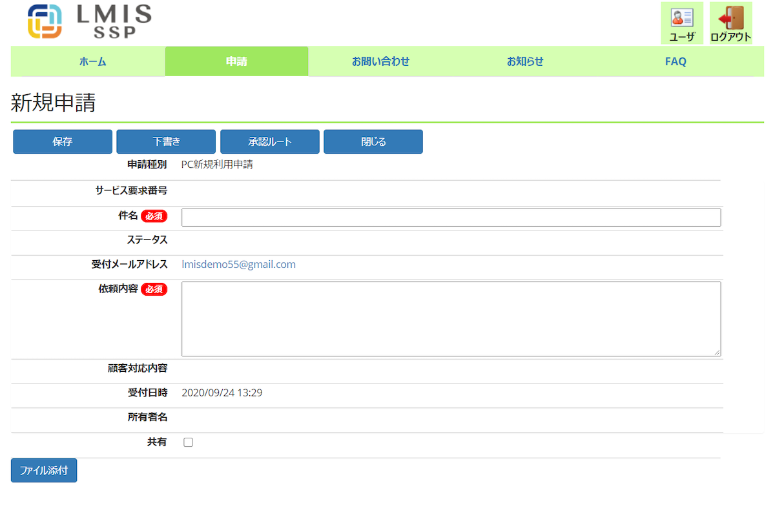Screen dimensions: 775x532
Task: Click the 閉じる button
Action: point(373,142)
